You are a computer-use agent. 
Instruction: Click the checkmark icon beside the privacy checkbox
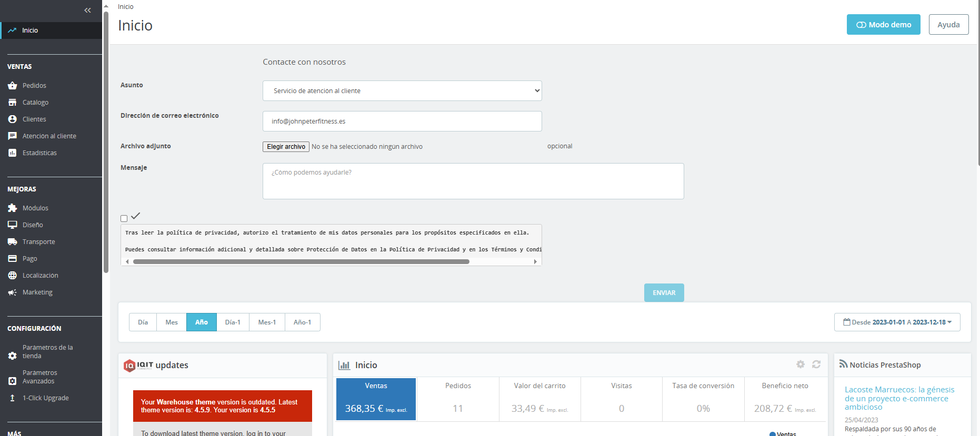136,216
